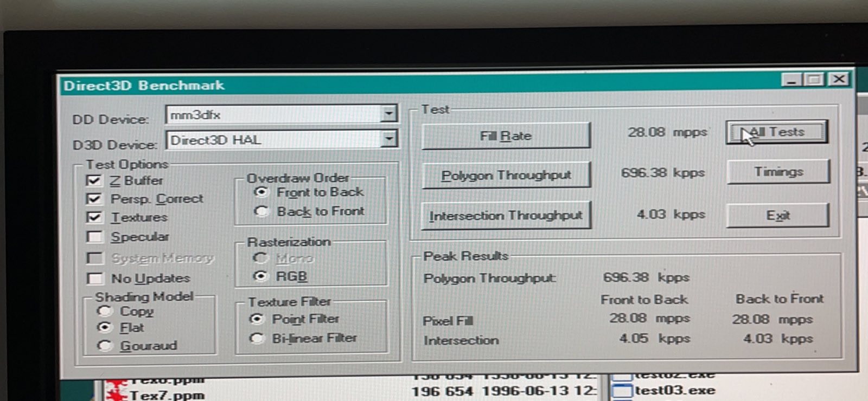Close the Direct3D Benchmark window

tap(839, 80)
